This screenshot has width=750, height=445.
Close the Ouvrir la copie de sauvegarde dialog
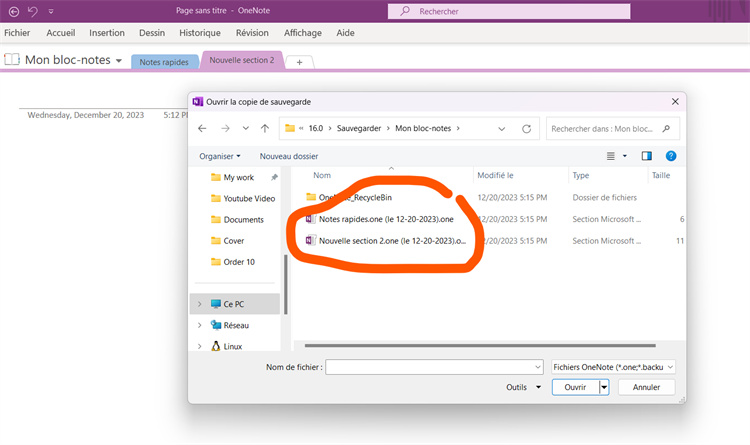click(675, 101)
